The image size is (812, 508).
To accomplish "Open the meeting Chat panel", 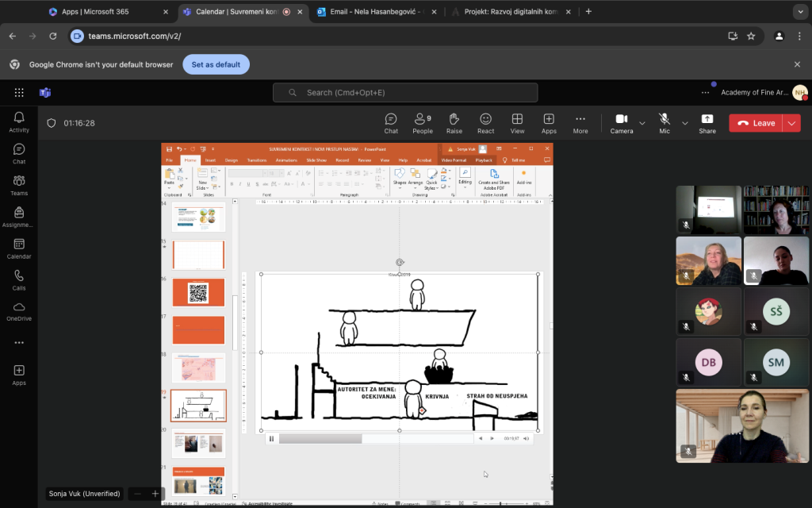I will (x=391, y=123).
